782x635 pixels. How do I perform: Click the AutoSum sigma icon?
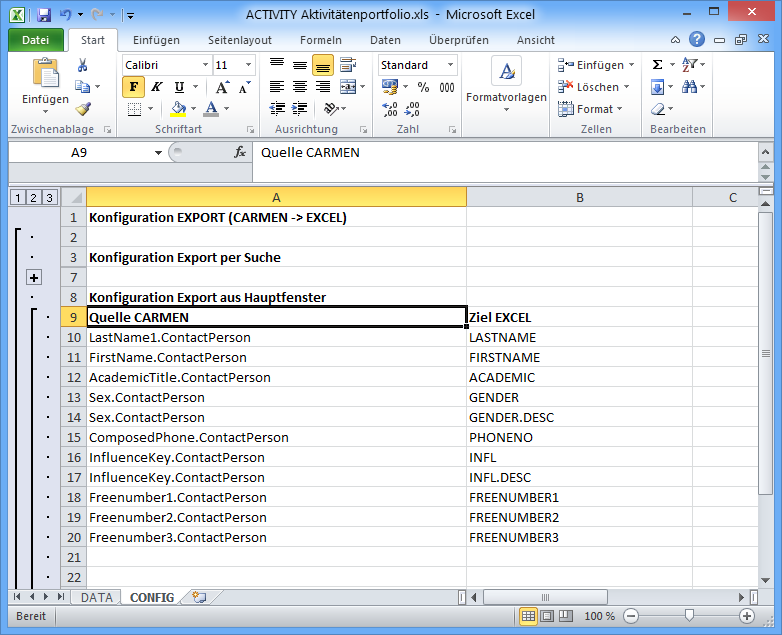657,65
